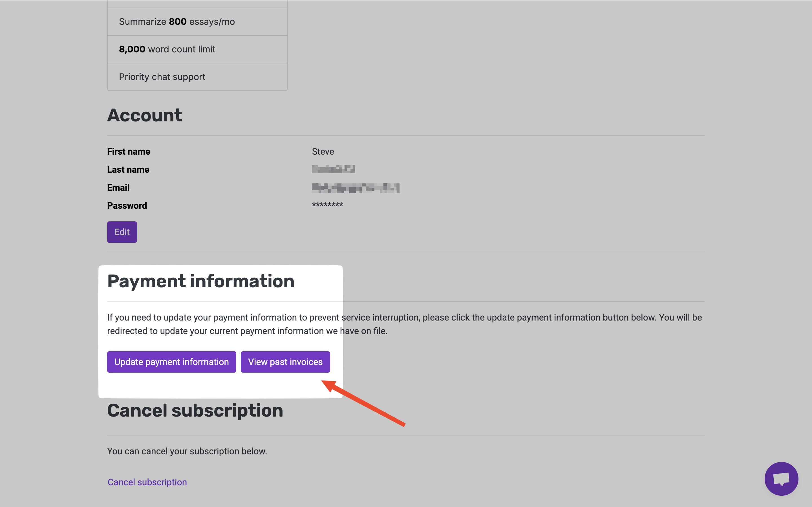Click the 'Password' field label
This screenshot has height=507, width=812.
[x=127, y=206]
